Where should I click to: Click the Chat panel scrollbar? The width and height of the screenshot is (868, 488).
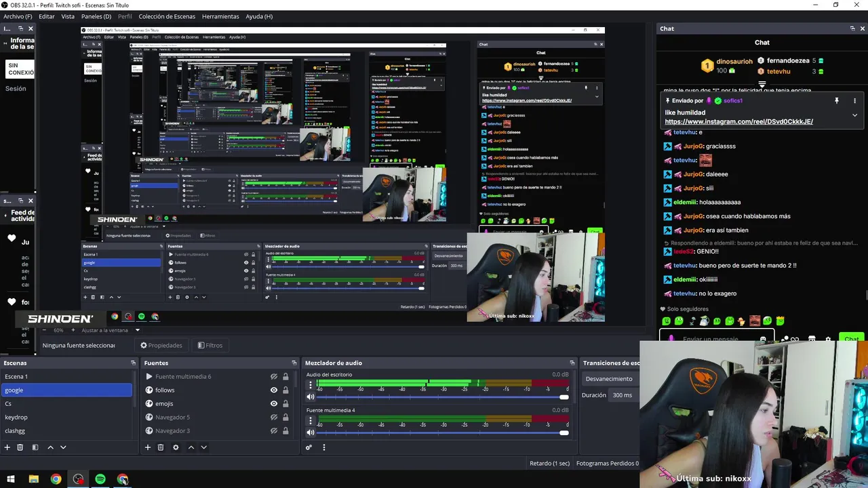point(866,296)
